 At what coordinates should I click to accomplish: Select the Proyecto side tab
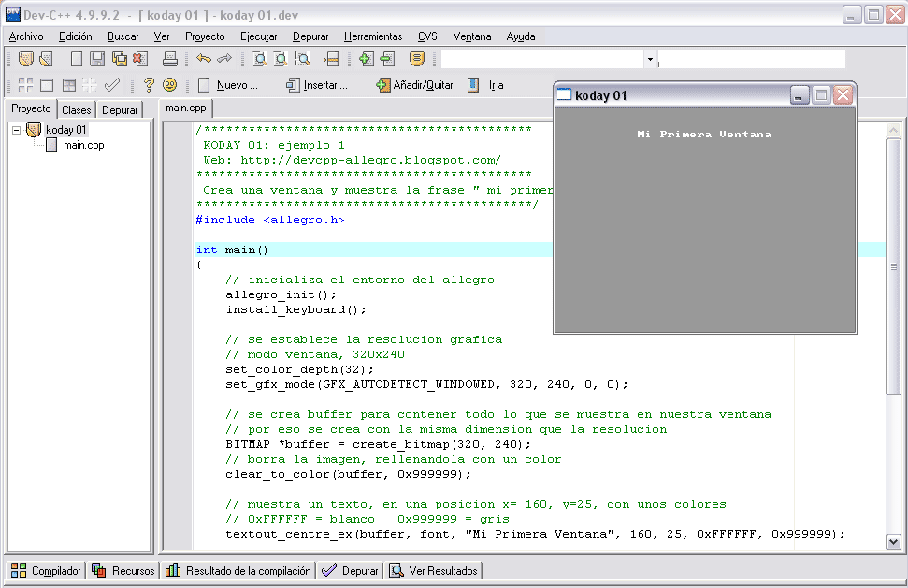point(31,108)
